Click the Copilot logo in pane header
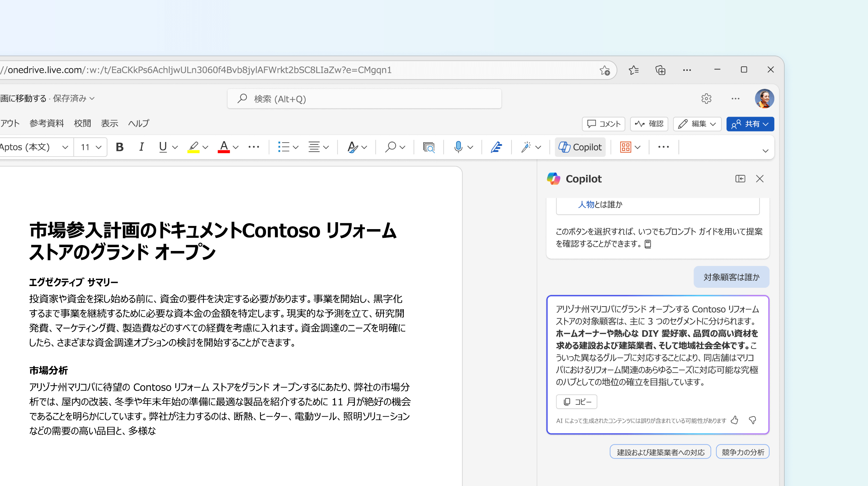868x486 pixels. [553, 179]
